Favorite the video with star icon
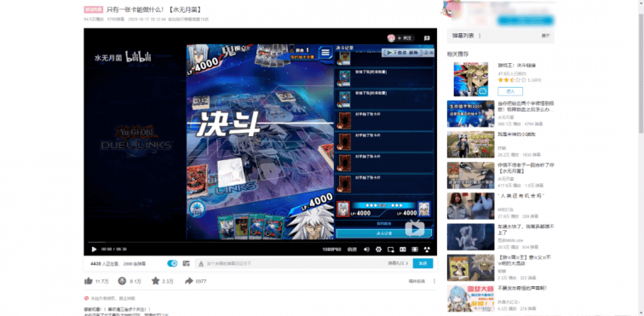Screen dimensions: 644x316 point(155,281)
